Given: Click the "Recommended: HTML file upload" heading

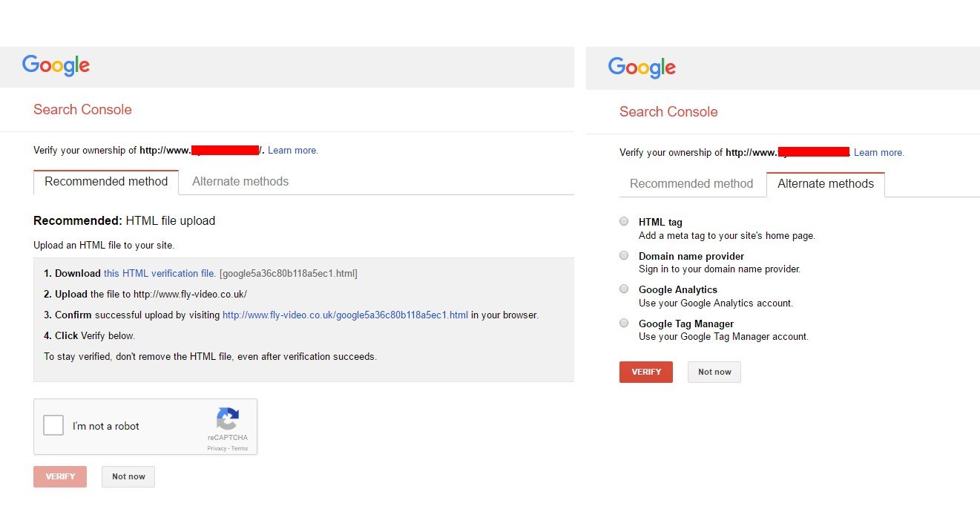Looking at the screenshot, I should pos(125,220).
